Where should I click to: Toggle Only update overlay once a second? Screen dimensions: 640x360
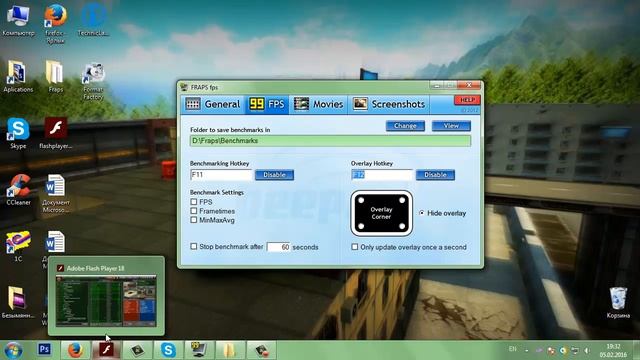click(x=355, y=247)
